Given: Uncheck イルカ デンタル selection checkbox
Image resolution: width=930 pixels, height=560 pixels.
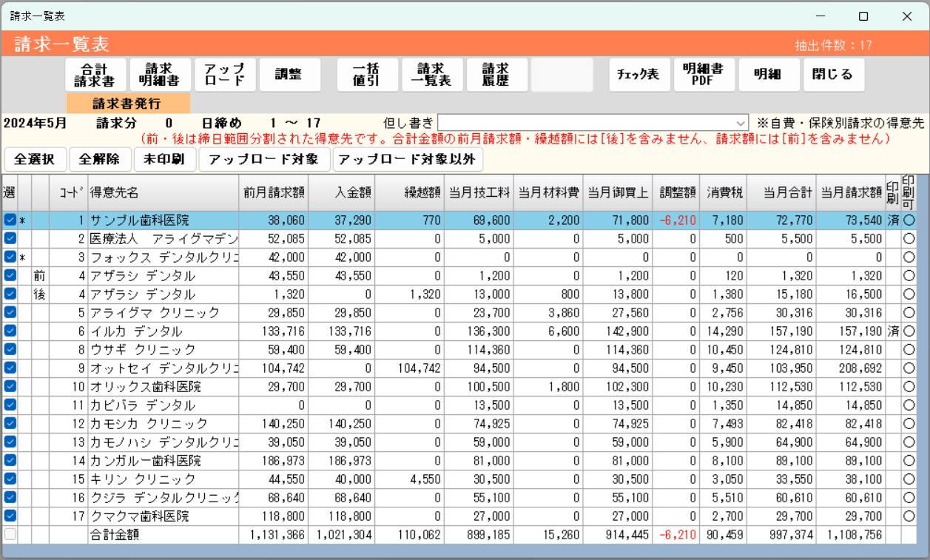Looking at the screenshot, I should pyautogui.click(x=10, y=331).
